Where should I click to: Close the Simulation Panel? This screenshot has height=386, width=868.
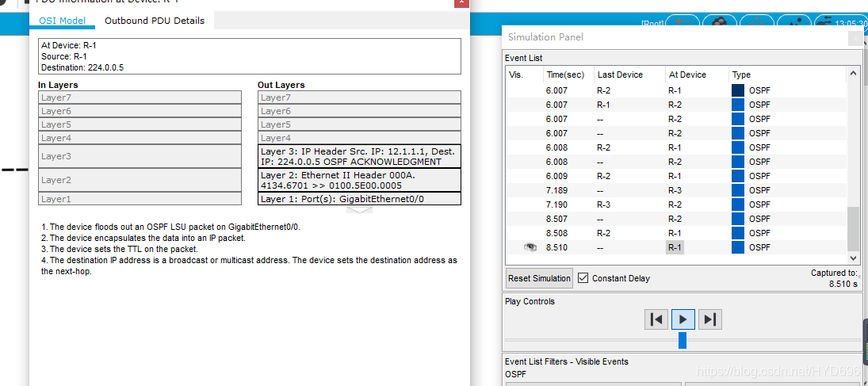coord(857,38)
